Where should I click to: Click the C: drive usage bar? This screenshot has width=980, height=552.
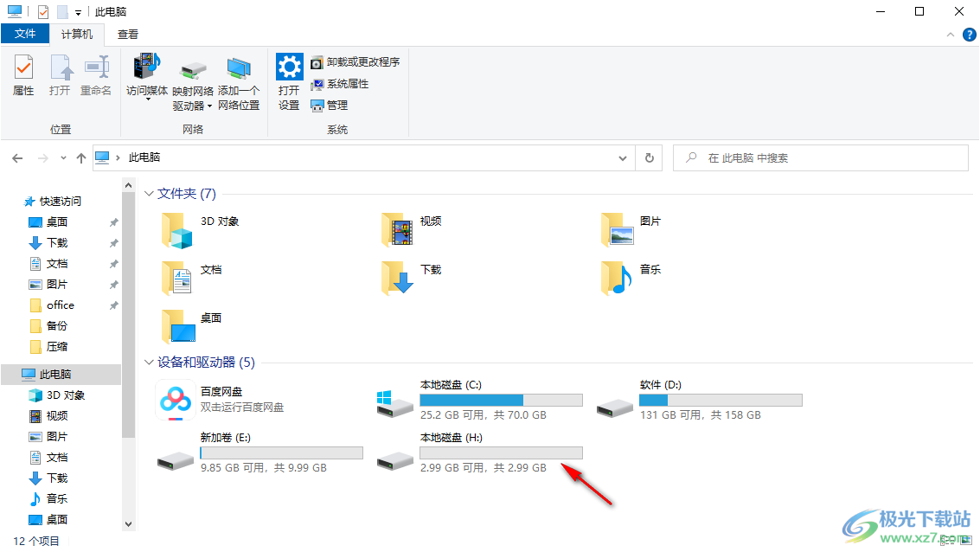(502, 400)
